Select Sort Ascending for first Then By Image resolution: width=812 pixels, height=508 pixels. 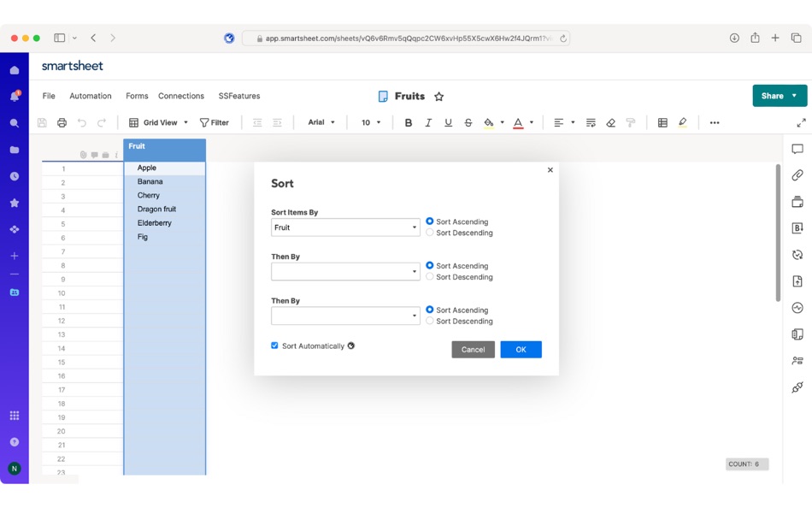click(x=429, y=265)
